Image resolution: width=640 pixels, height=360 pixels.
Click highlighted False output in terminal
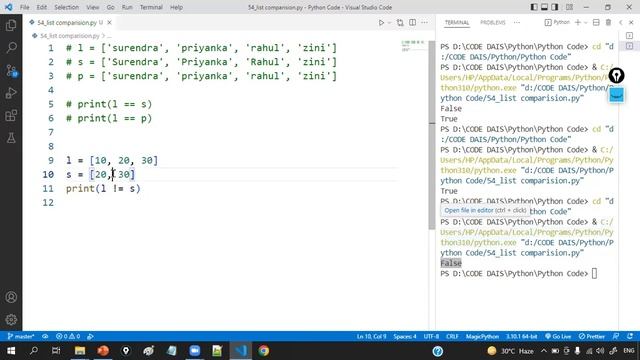[x=451, y=263]
